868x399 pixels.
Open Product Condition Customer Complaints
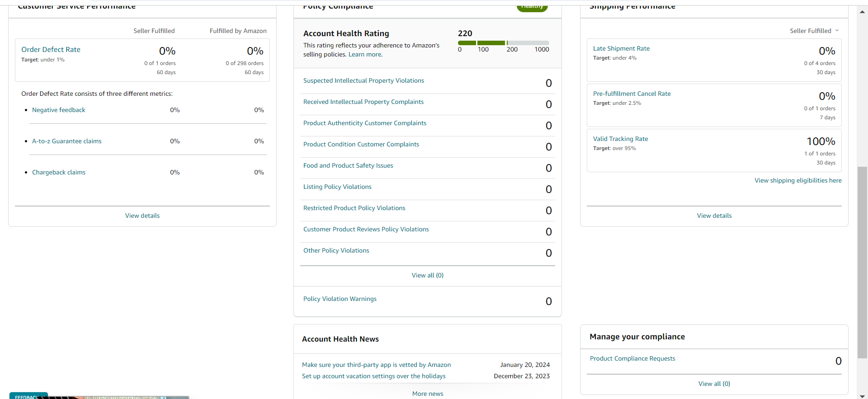[x=361, y=144]
